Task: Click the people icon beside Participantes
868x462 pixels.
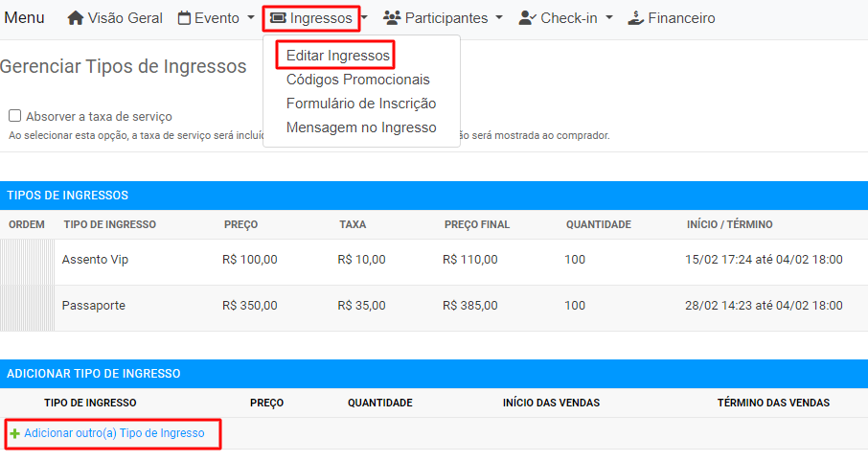Action: 392,18
